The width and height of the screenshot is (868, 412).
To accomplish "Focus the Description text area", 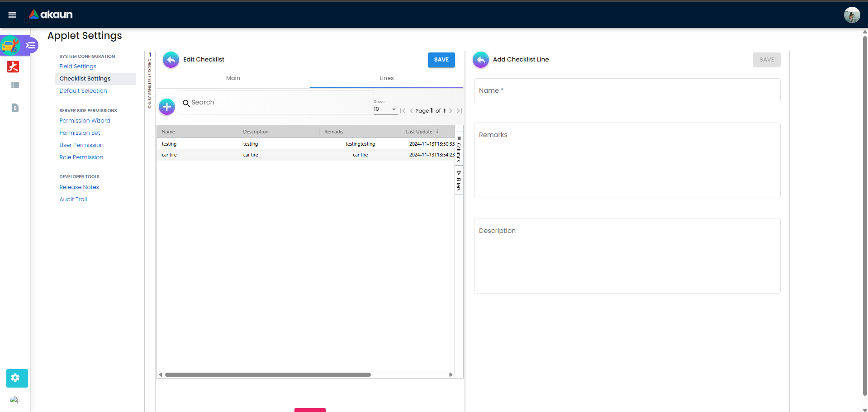I will [x=627, y=256].
